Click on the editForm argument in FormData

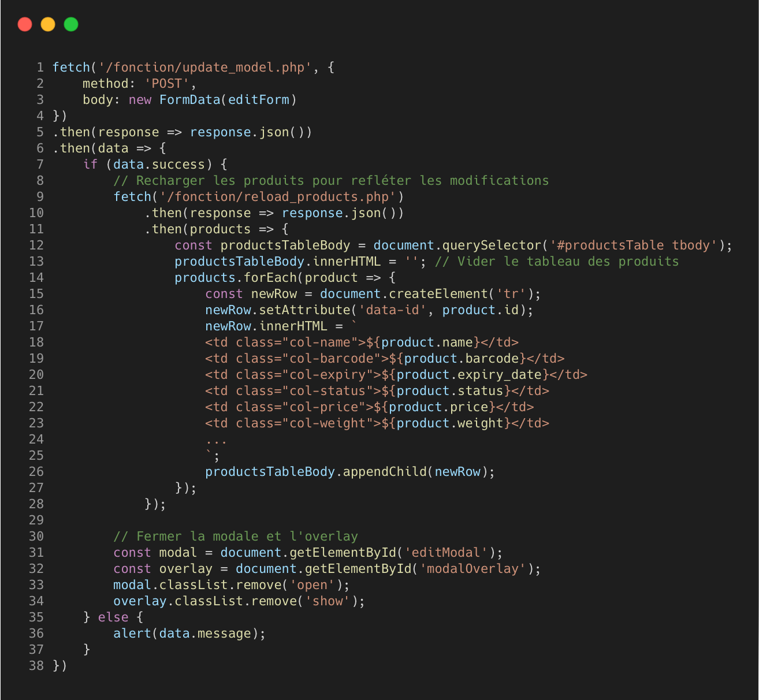tap(258, 100)
